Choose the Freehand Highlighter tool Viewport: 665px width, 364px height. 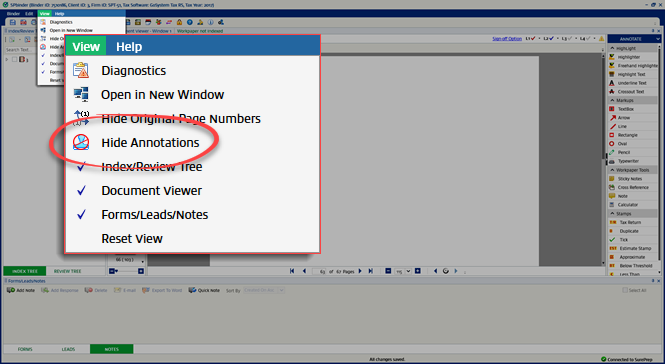coord(632,66)
